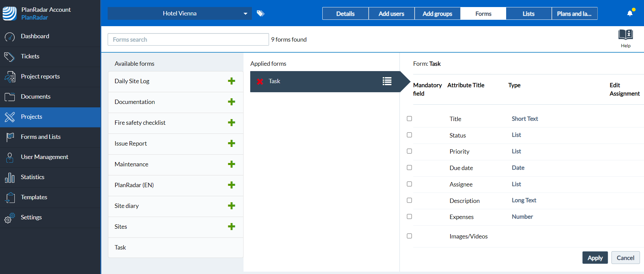Image resolution: width=644 pixels, height=274 pixels.
Task: Select the Tickets tag icon in sidebar
Action: pos(9,57)
